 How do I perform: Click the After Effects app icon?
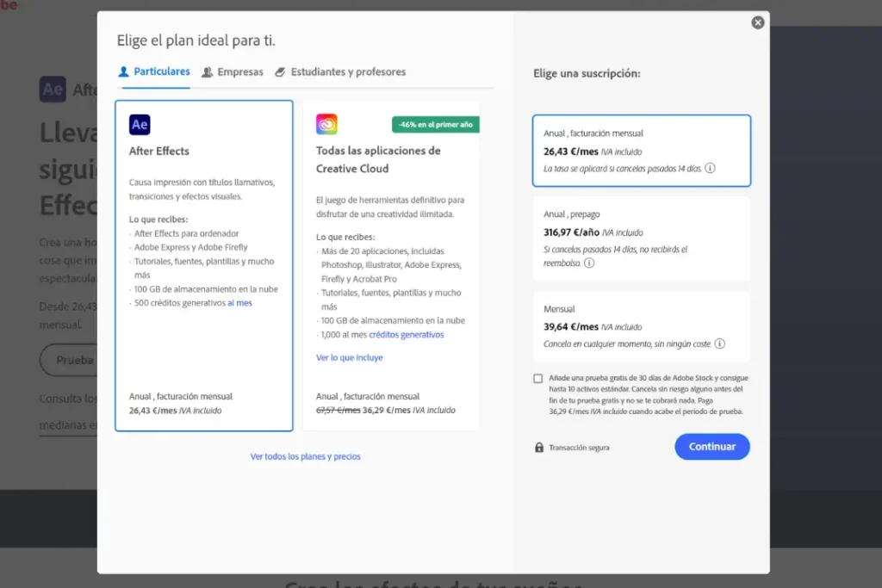(x=140, y=125)
